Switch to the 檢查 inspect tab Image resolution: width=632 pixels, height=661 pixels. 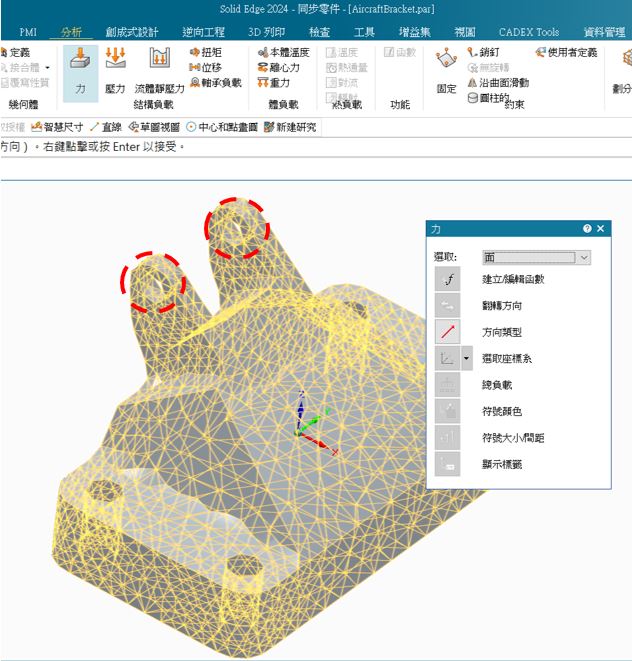pyautogui.click(x=320, y=32)
